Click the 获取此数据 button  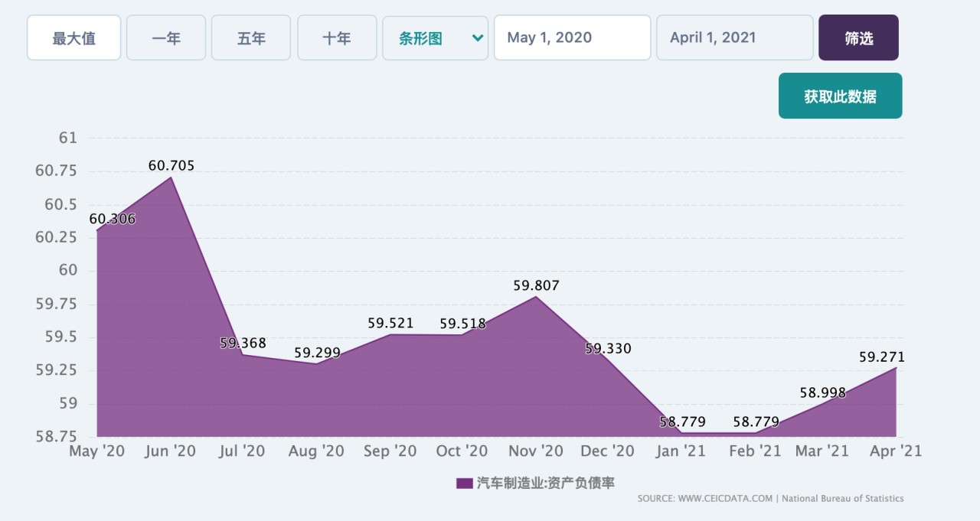840,96
